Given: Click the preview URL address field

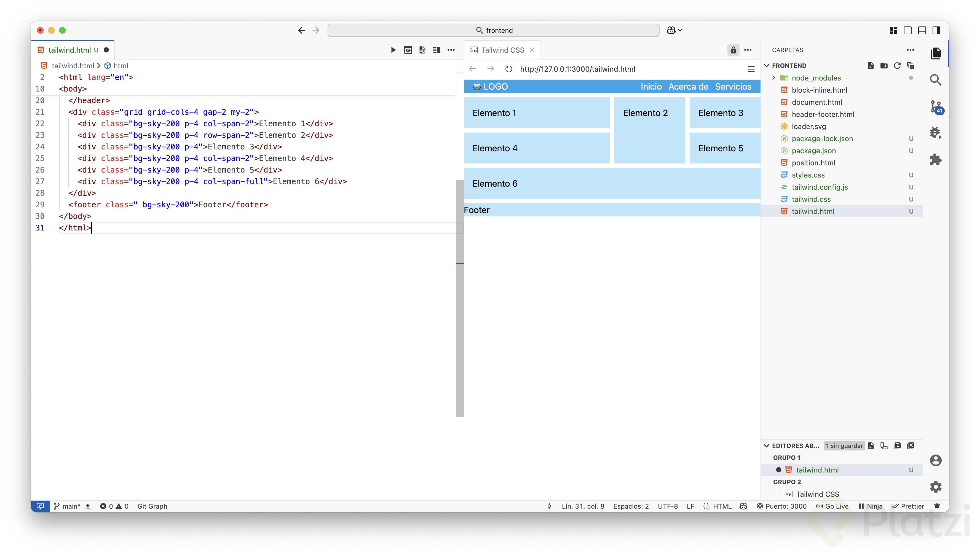Looking at the screenshot, I should click(577, 69).
